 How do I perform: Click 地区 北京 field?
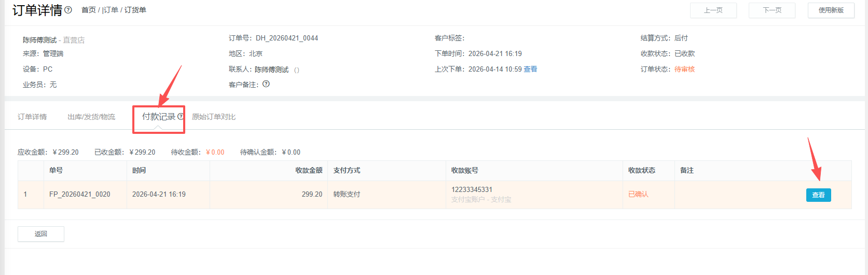[x=246, y=53]
